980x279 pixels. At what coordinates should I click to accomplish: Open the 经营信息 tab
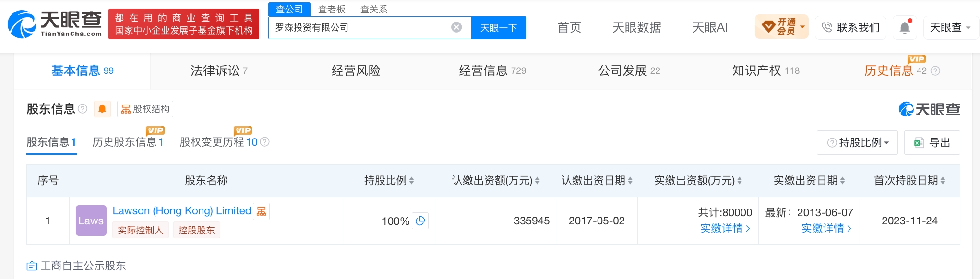(492, 71)
